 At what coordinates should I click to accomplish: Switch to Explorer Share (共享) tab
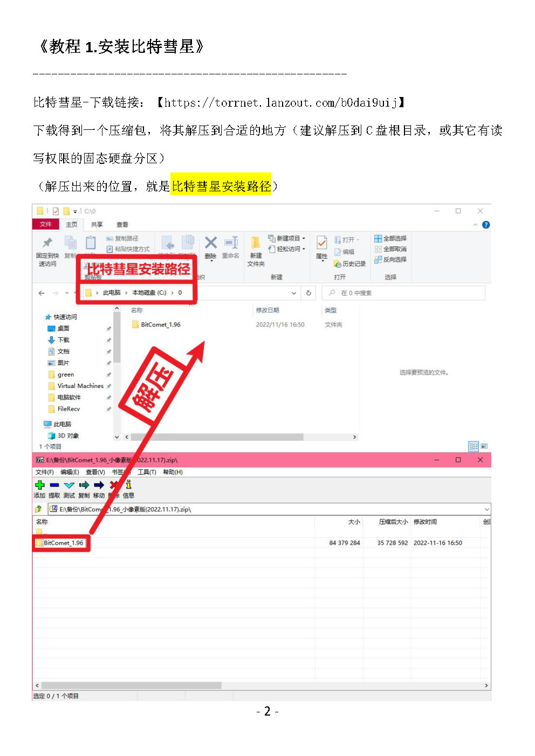tap(97, 225)
